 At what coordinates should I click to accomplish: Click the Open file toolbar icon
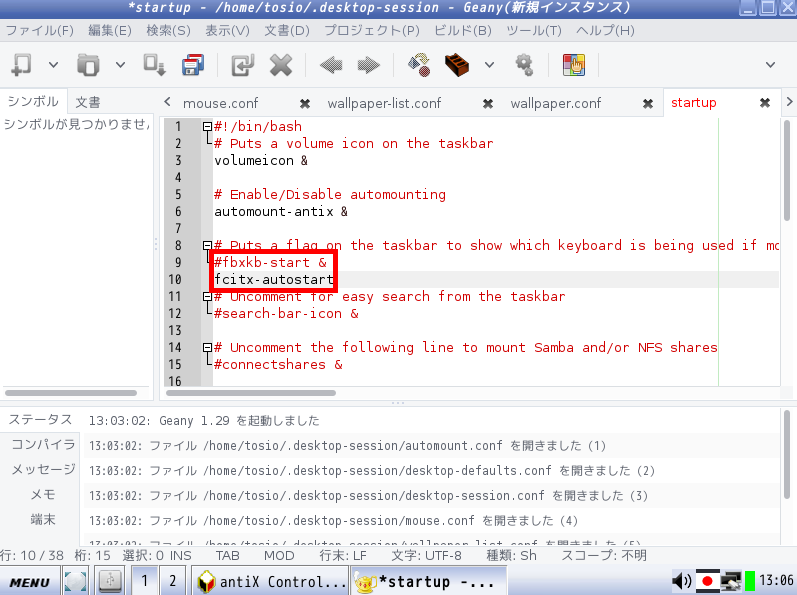(88, 65)
